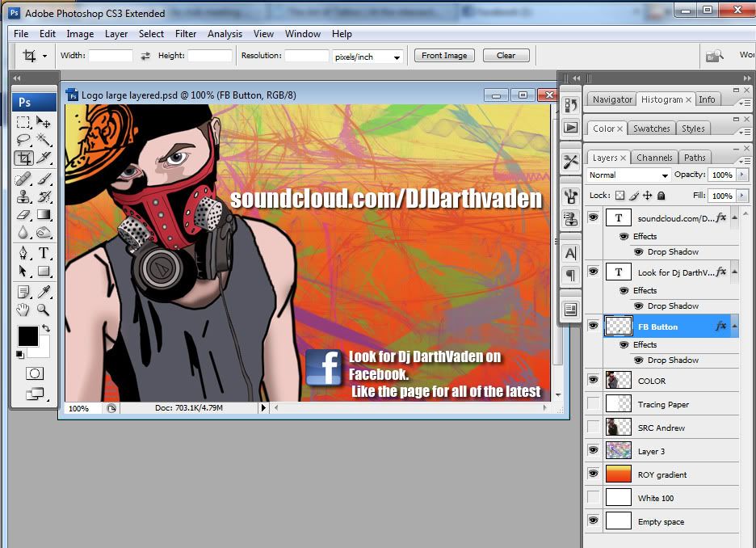
Task: Show the SRC Andrew layer
Action: pyautogui.click(x=594, y=427)
